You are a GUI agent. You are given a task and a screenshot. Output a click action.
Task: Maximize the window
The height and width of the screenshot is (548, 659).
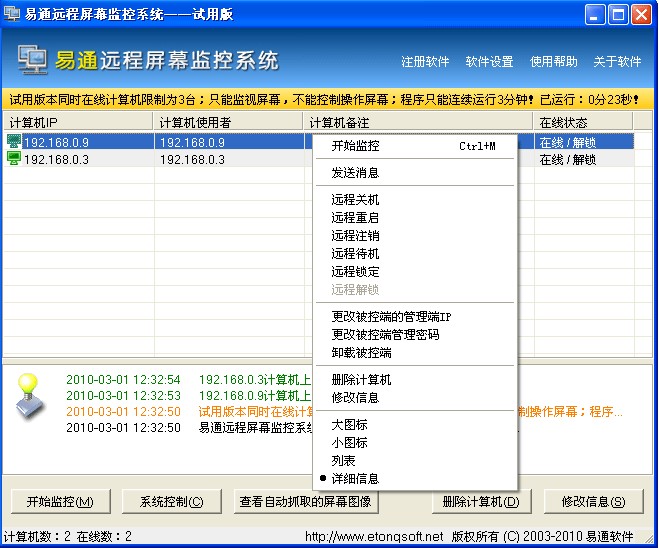[618, 15]
